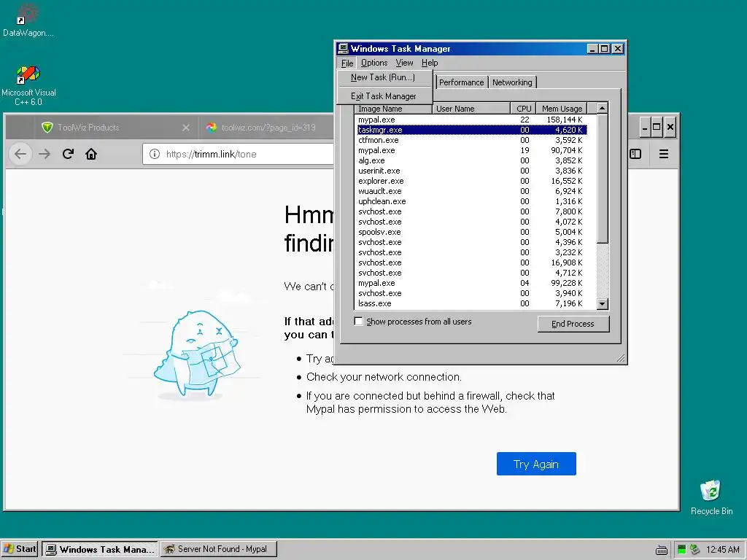Select the alg.exe process row

pyautogui.click(x=472, y=160)
